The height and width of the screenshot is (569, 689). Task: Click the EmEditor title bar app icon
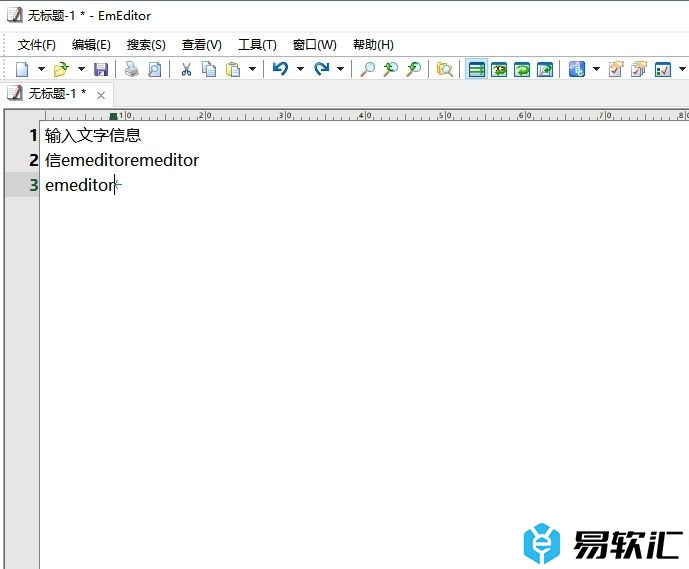point(14,15)
